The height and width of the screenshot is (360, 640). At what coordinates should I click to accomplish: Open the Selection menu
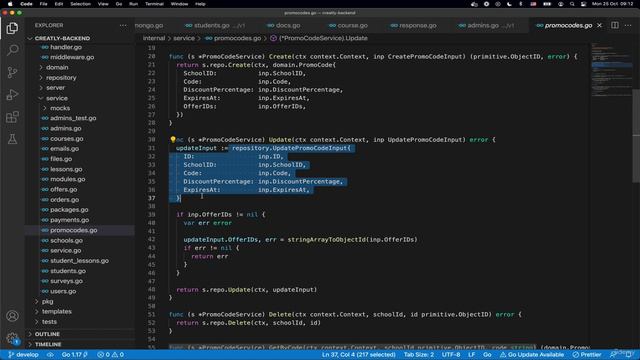(80, 4)
